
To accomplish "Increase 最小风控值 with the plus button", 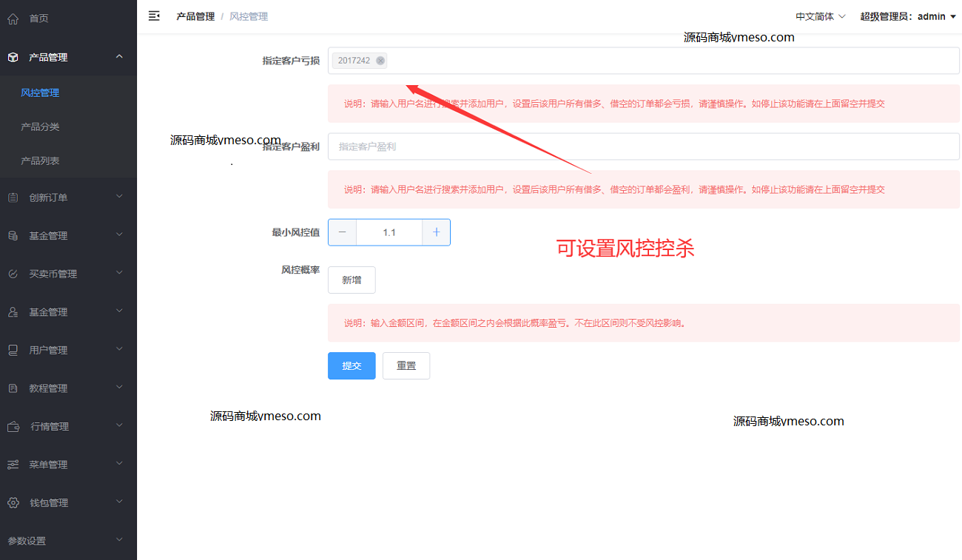I will point(436,232).
